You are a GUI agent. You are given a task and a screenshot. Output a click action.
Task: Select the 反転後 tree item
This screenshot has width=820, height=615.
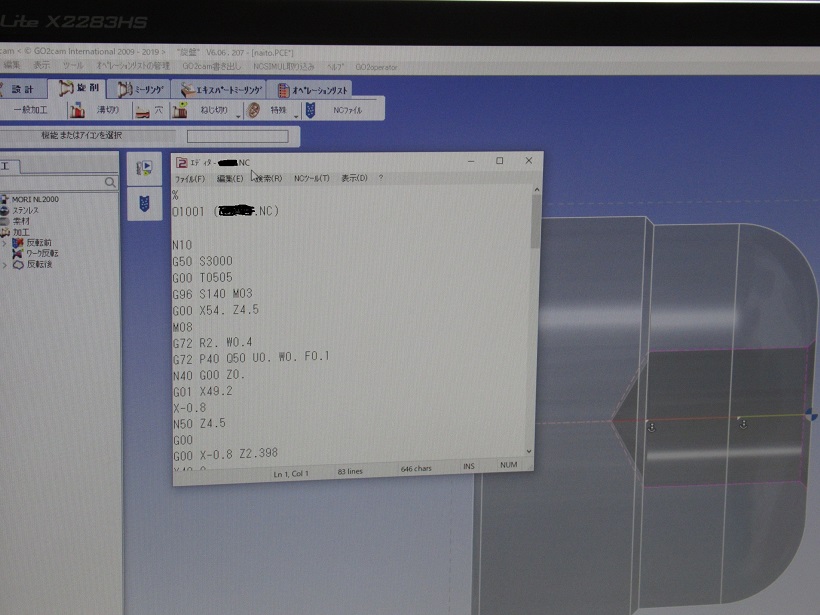tap(40, 265)
